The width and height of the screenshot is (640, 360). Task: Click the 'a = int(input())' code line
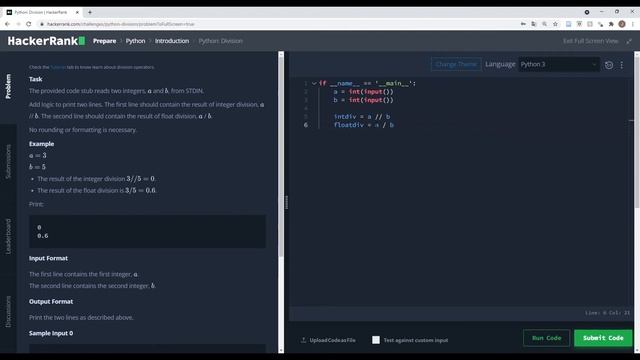click(363, 92)
